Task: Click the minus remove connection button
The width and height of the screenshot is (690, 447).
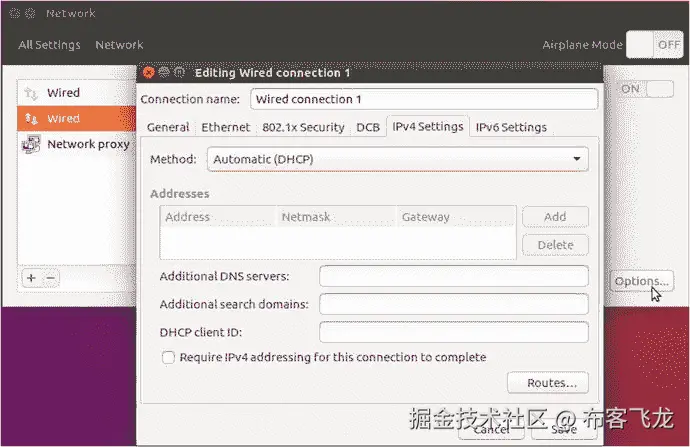Action: tap(51, 278)
